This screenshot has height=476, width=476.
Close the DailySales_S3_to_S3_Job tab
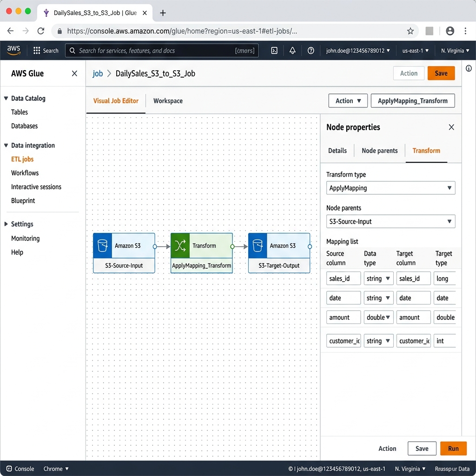click(145, 13)
